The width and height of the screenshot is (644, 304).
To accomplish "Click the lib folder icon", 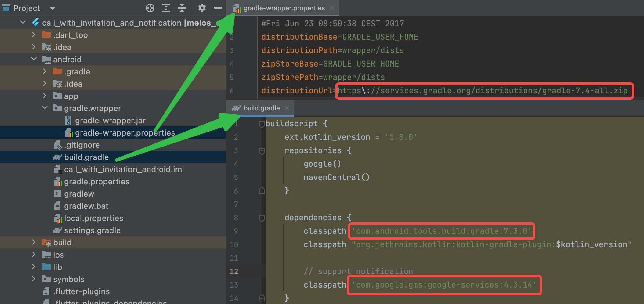I will point(46,267).
